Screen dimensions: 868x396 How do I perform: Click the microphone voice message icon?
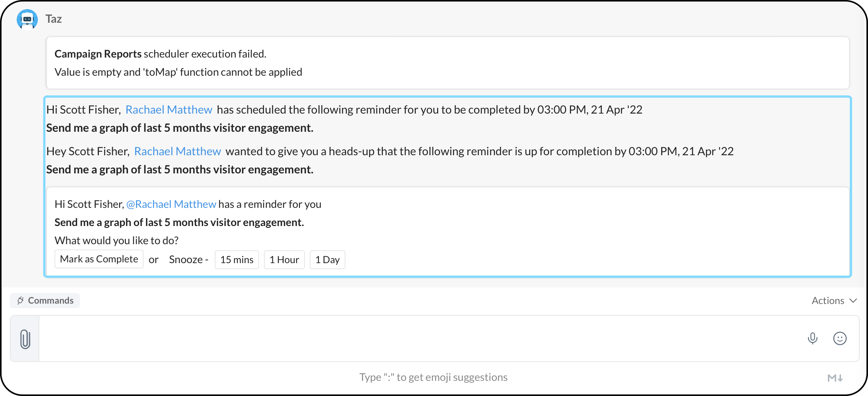812,338
